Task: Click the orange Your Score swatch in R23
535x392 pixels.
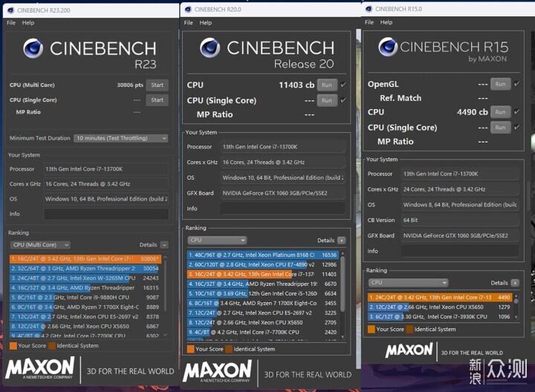Action: pyautogui.click(x=13, y=345)
